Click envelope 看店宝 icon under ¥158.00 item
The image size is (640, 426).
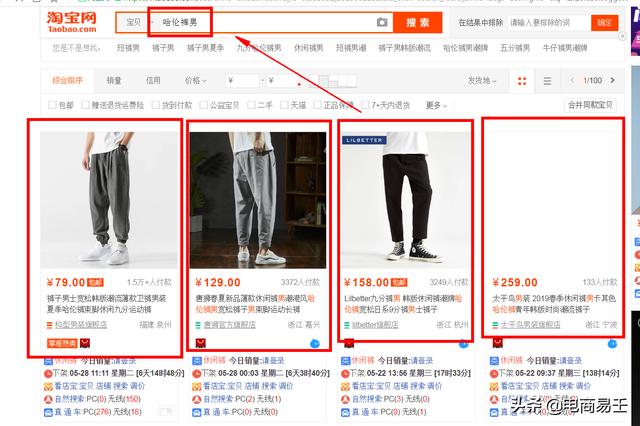point(345,386)
